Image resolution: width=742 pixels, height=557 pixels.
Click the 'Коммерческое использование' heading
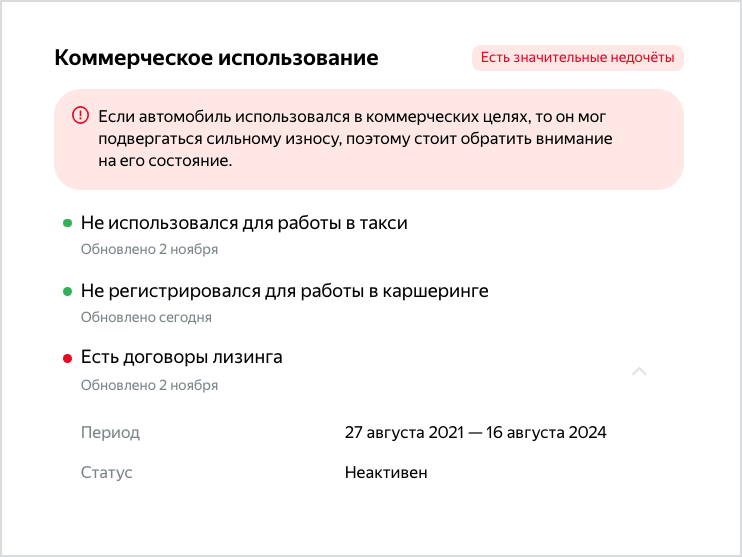pos(216,58)
